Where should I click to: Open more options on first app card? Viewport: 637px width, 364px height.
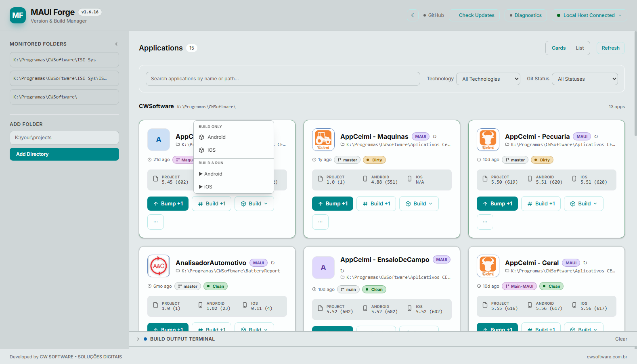tap(155, 222)
